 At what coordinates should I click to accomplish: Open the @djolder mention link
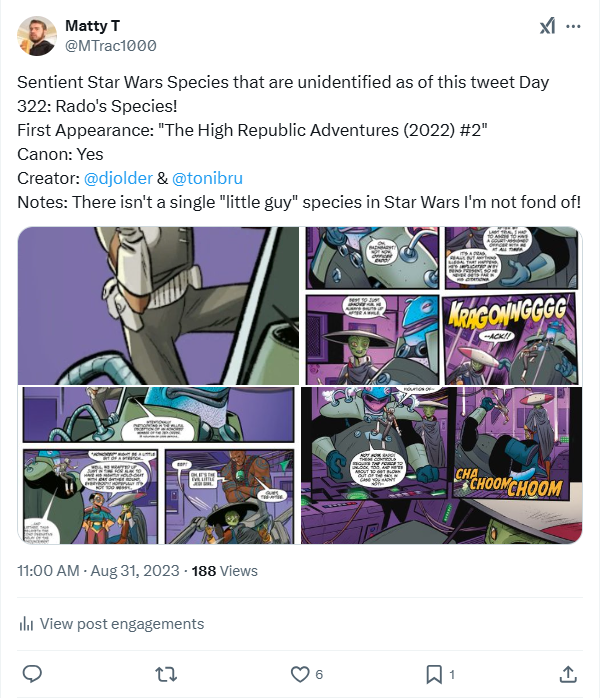tap(117, 178)
